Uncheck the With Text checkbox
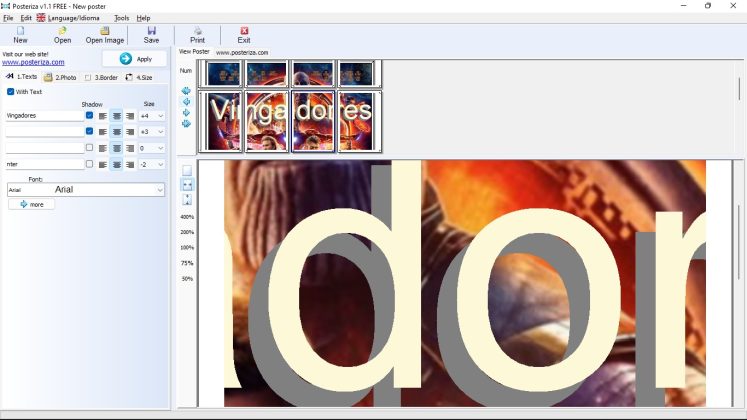 [x=10, y=91]
